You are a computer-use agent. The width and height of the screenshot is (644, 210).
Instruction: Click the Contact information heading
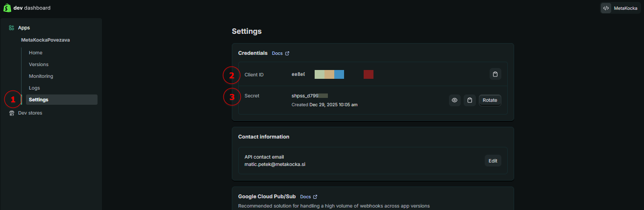pyautogui.click(x=264, y=137)
